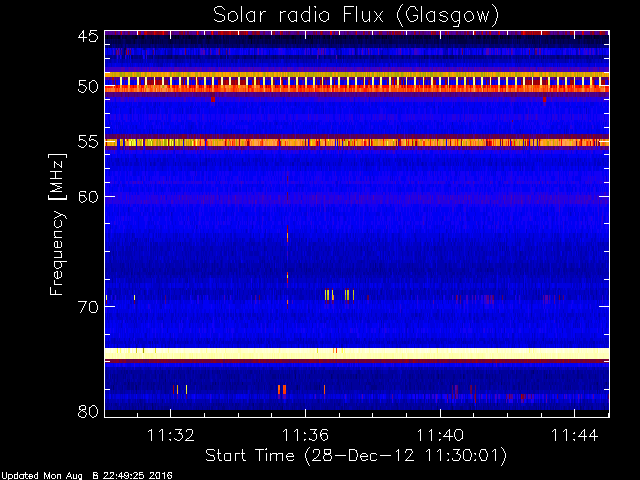Click the 11:32 time tick label

[x=171, y=435]
